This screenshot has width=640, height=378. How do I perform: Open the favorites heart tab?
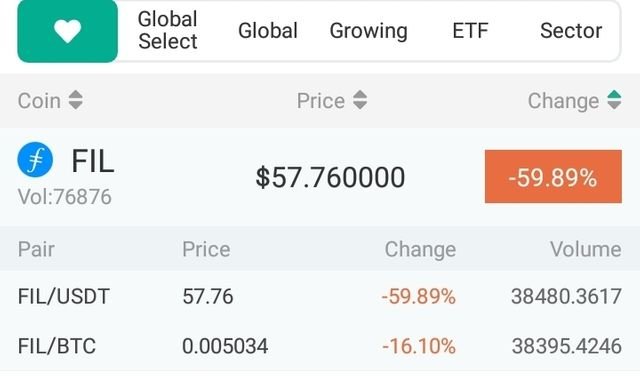click(x=67, y=31)
